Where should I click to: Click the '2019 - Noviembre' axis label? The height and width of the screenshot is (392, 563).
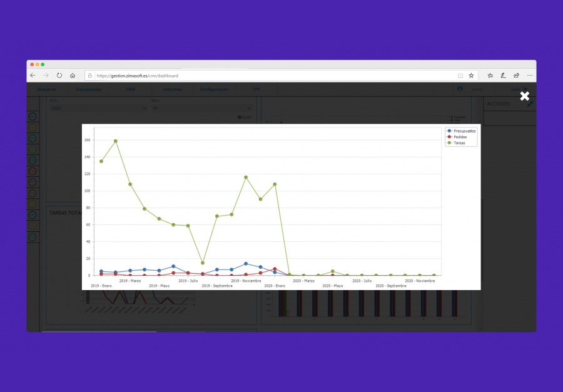point(246,281)
